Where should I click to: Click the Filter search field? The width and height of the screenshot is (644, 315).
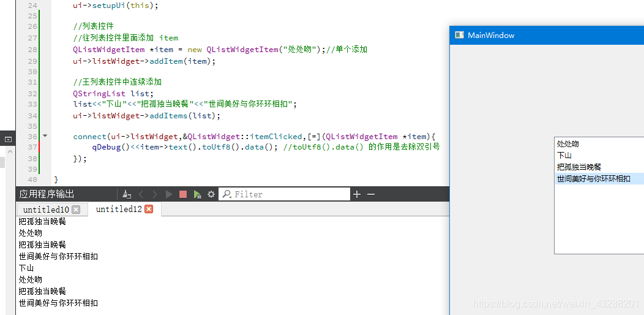click(284, 194)
